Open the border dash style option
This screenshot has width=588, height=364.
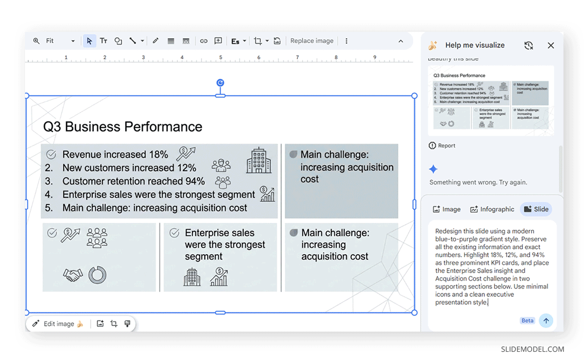(186, 41)
